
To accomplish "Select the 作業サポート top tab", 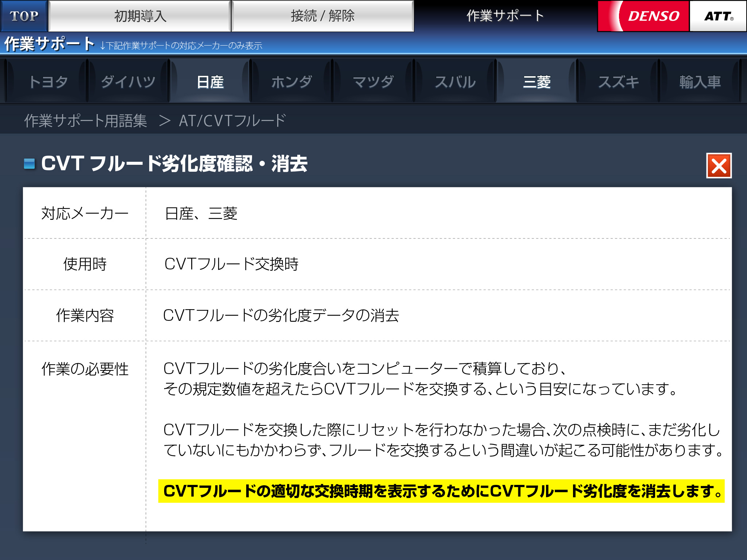I will [505, 16].
